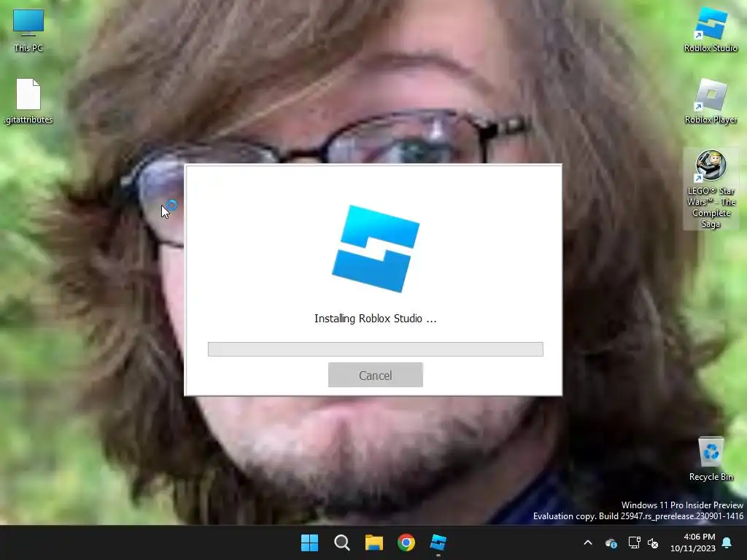
Task: Open the notification bell
Action: (727, 542)
